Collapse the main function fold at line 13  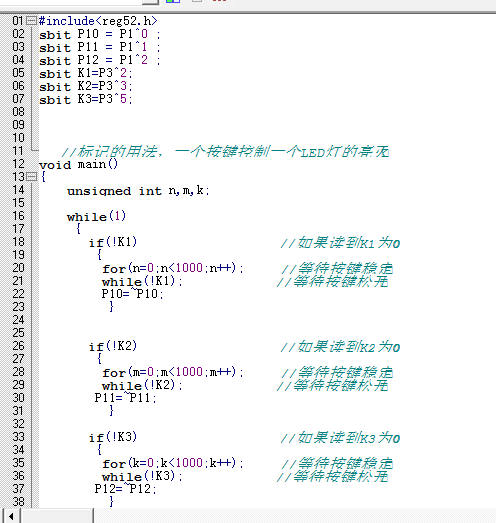pyautogui.click(x=31, y=176)
